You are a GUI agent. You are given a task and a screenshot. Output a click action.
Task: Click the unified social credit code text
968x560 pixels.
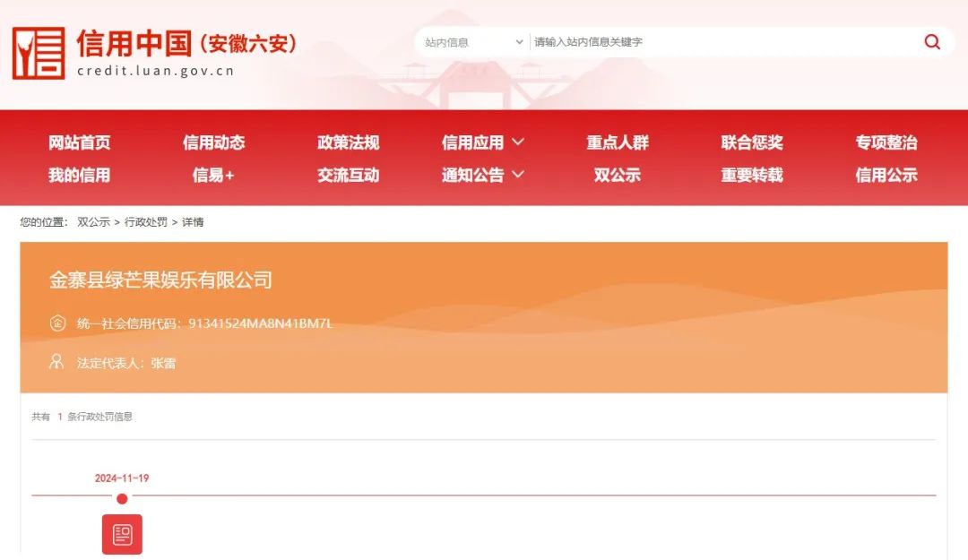click(x=205, y=323)
